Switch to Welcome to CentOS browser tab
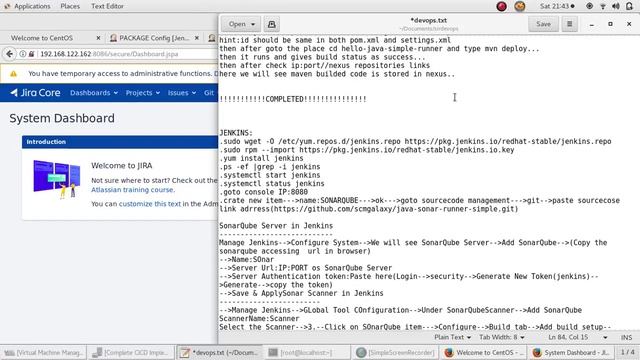The image size is (640, 360). [x=42, y=38]
